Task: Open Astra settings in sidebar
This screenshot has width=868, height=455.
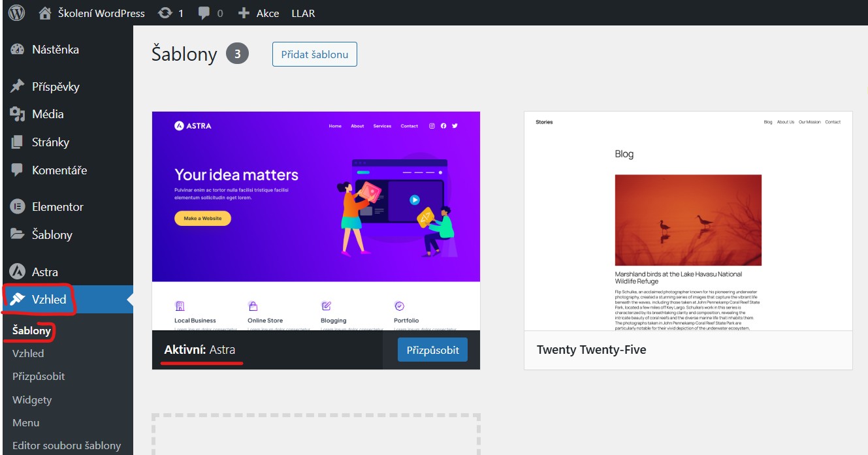Action: pyautogui.click(x=44, y=272)
